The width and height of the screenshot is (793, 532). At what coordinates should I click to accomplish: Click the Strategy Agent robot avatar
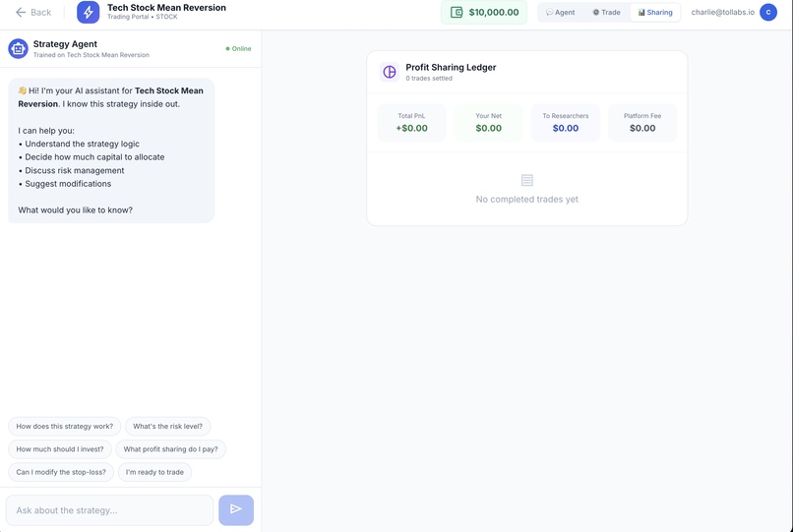tap(19, 48)
